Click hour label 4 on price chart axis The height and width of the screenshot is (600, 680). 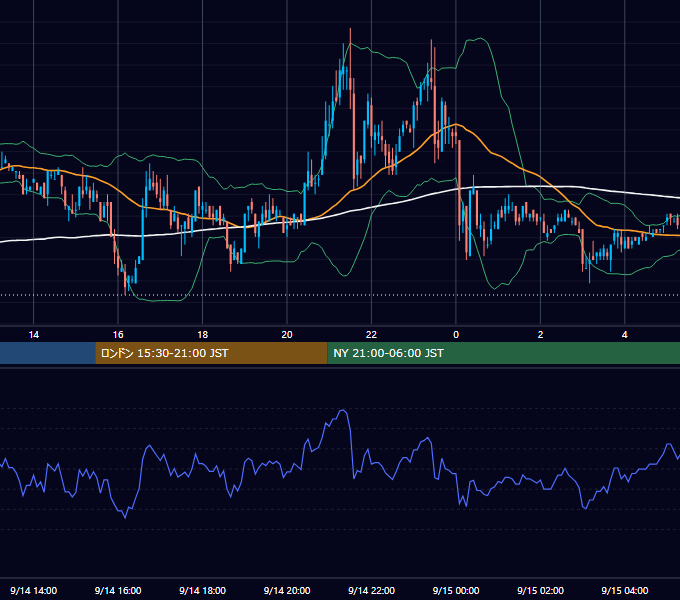625,335
